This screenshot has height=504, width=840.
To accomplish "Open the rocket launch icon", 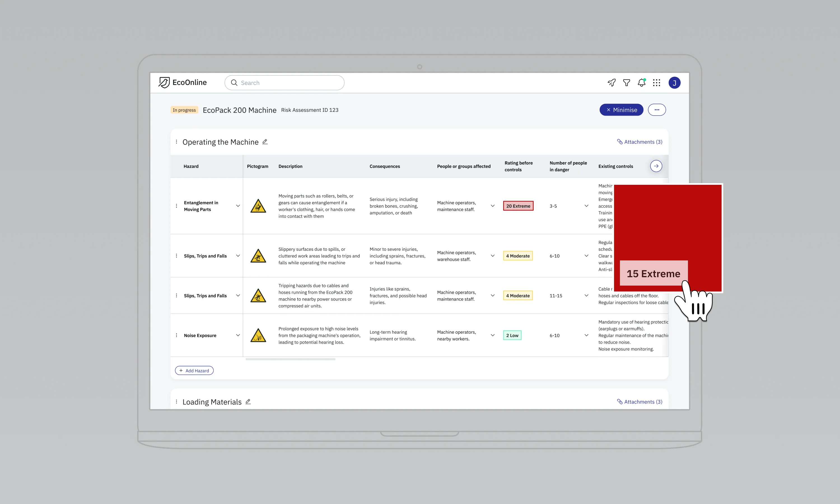I will pyautogui.click(x=612, y=83).
